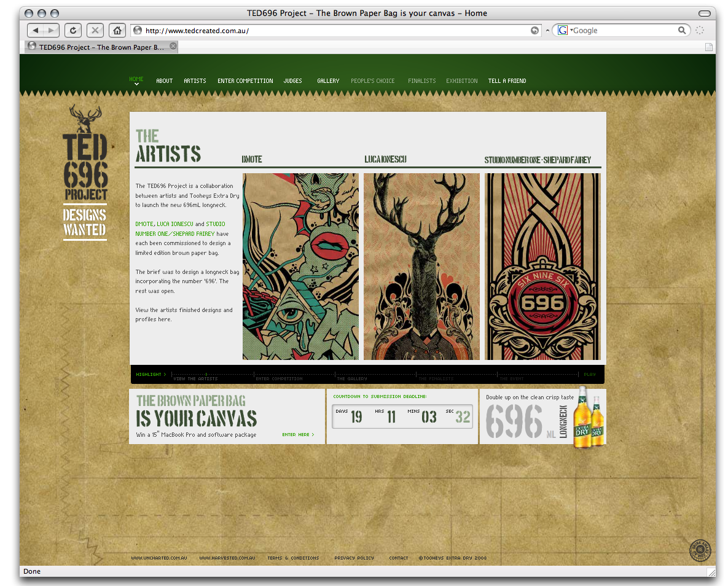Viewport: 728px width, 586px height.
Task: Click the round stamp badge in page corner
Action: pos(700,550)
